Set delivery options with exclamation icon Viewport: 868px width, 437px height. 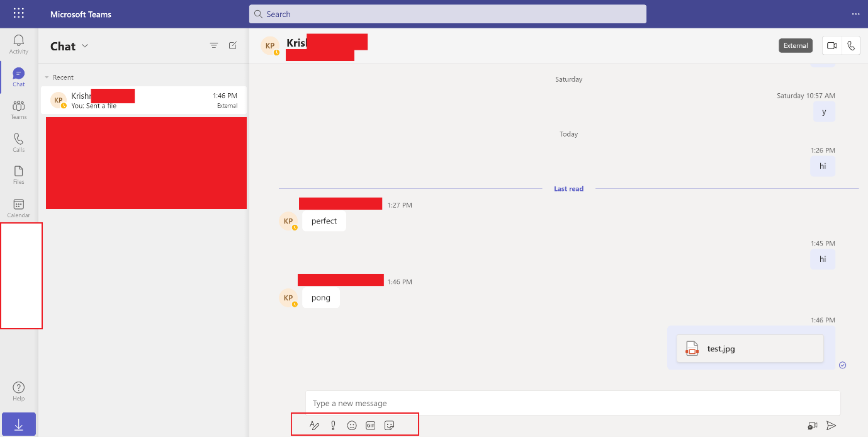[x=333, y=426]
